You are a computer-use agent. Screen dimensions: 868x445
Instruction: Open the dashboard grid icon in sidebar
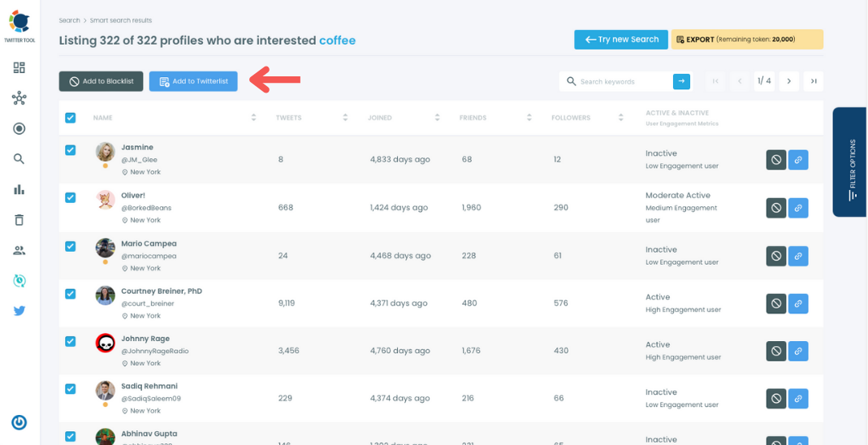19,68
